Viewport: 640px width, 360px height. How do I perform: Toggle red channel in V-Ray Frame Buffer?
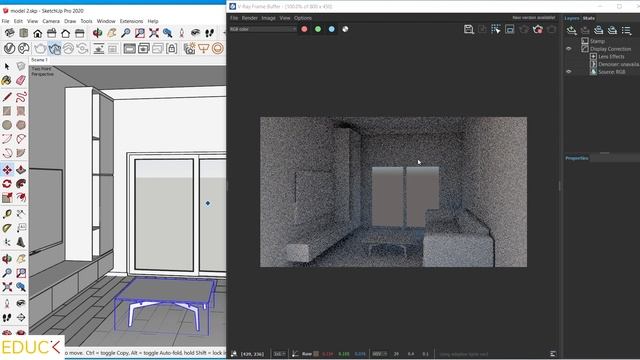[x=304, y=29]
